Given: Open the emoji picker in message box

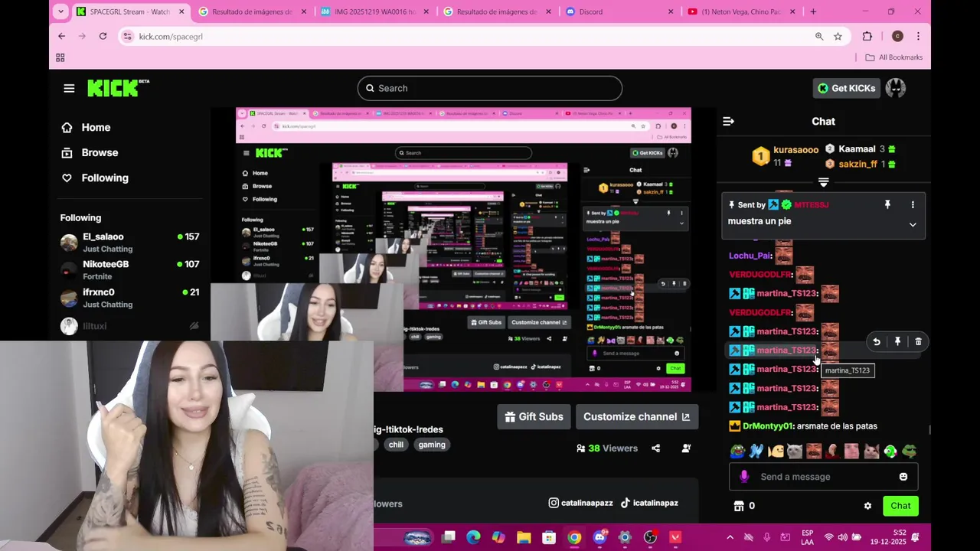Looking at the screenshot, I should click(903, 477).
